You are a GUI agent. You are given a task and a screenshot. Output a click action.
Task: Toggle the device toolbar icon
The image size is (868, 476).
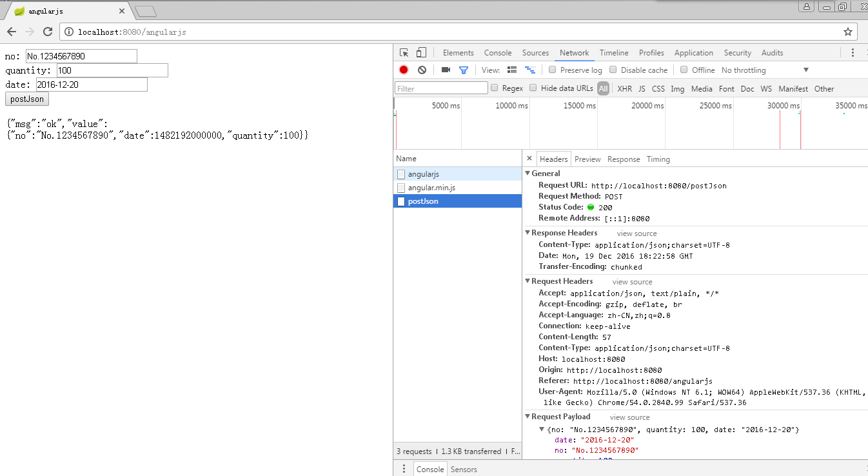pos(421,53)
